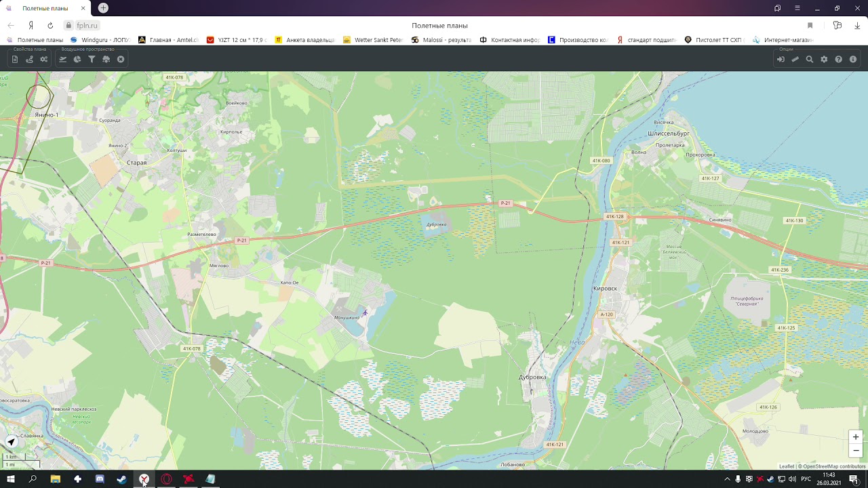Open Windows taskbar search
The width and height of the screenshot is (868, 488).
[33, 479]
